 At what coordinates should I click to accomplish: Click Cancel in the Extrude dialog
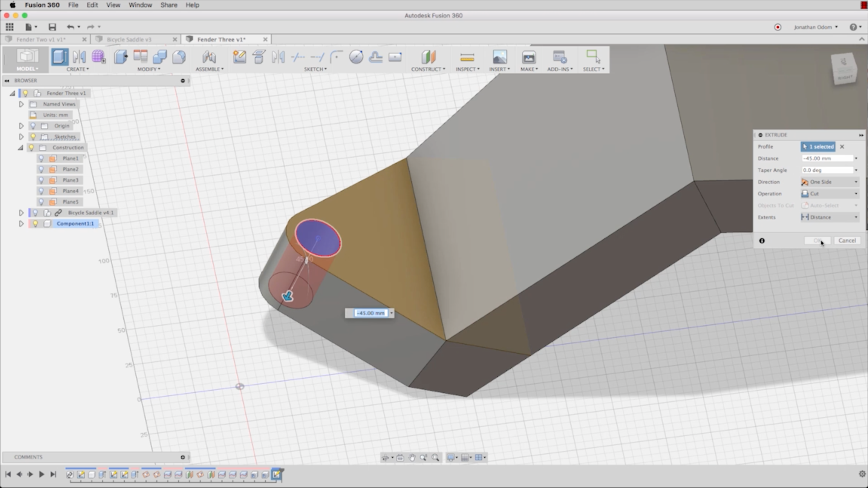pyautogui.click(x=847, y=241)
